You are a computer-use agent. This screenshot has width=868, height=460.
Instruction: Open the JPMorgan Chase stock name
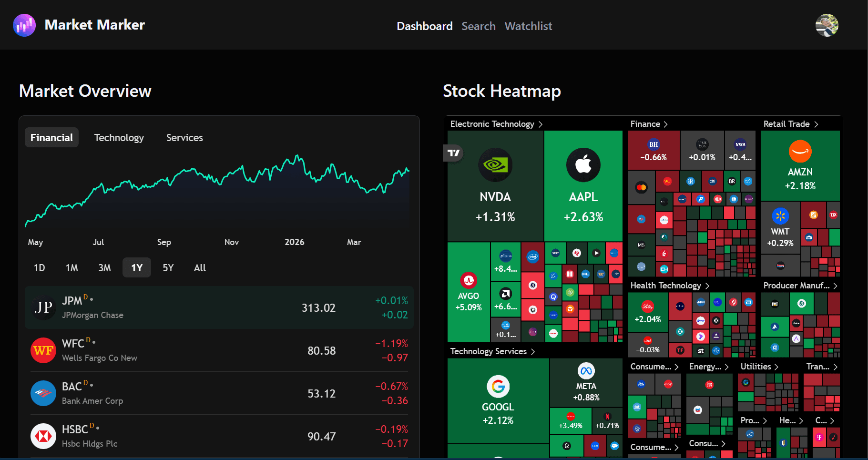click(92, 315)
